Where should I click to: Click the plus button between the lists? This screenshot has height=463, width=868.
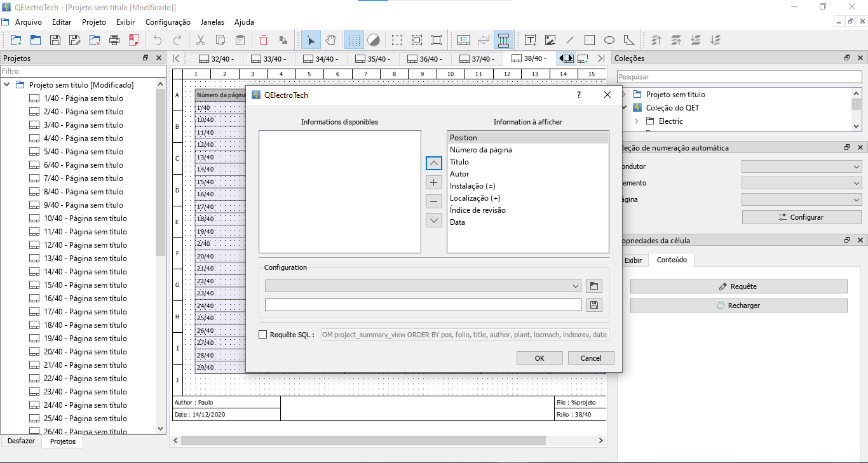pyautogui.click(x=433, y=182)
